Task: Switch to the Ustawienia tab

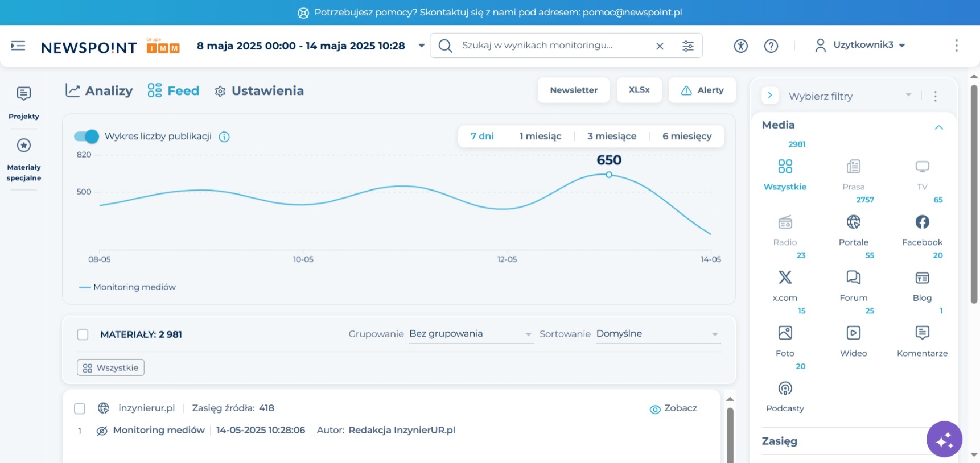Action: 259,90
